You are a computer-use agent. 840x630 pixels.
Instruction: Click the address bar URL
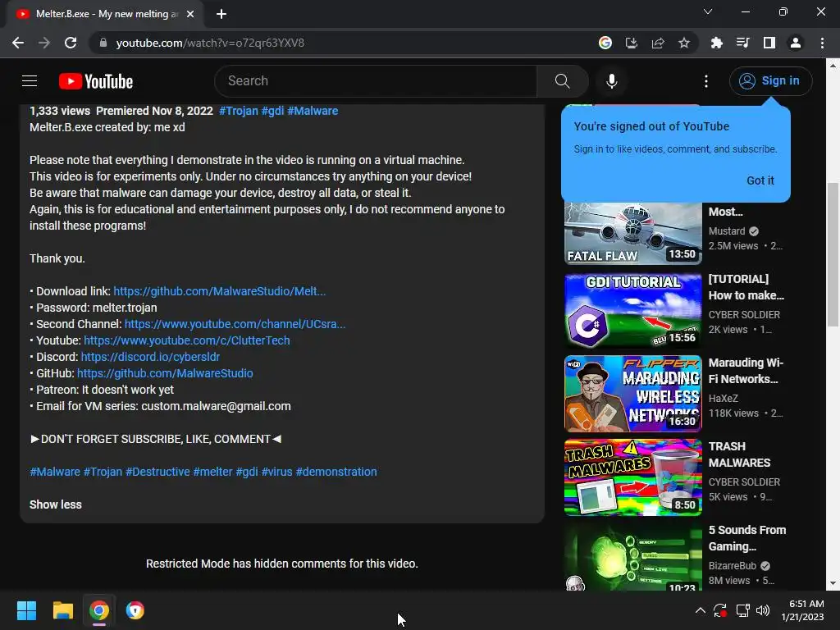click(210, 43)
